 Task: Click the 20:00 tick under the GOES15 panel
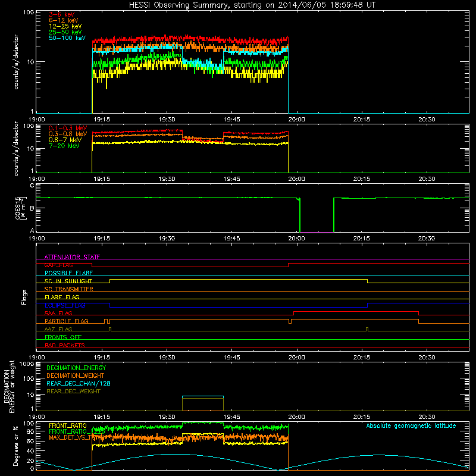coord(296,239)
